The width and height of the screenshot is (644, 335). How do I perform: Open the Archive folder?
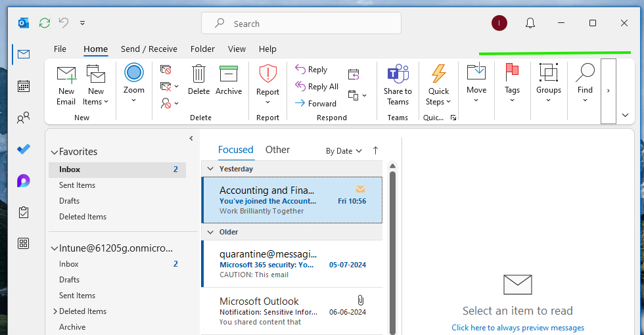coord(72,327)
